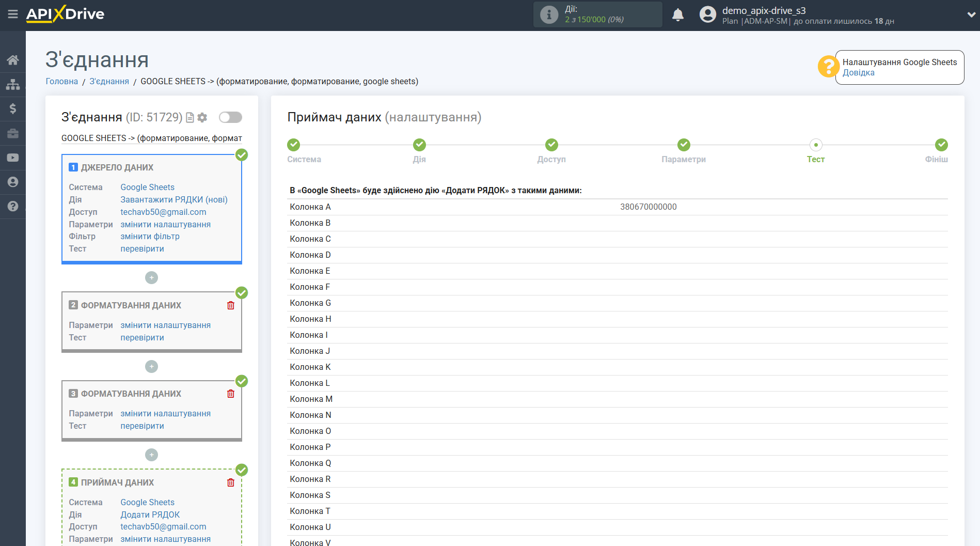Click the Колонка M row
980x546 pixels.
pyautogui.click(x=618, y=399)
